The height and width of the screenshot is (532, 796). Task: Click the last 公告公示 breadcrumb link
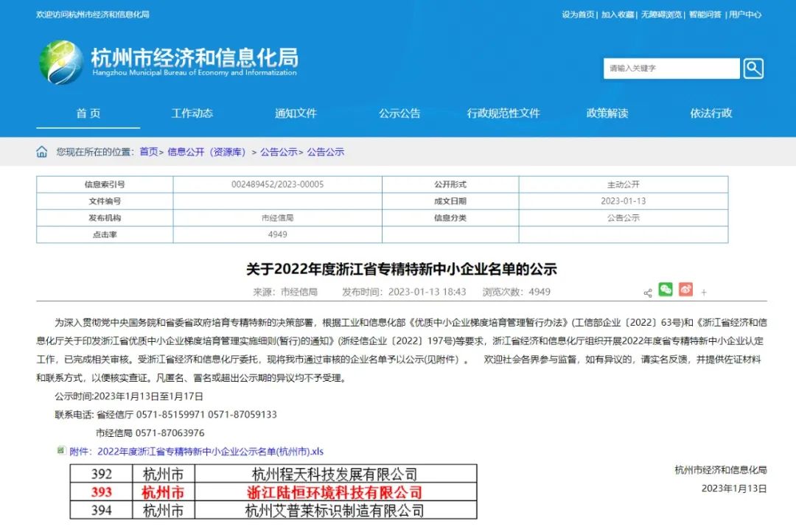pos(326,152)
